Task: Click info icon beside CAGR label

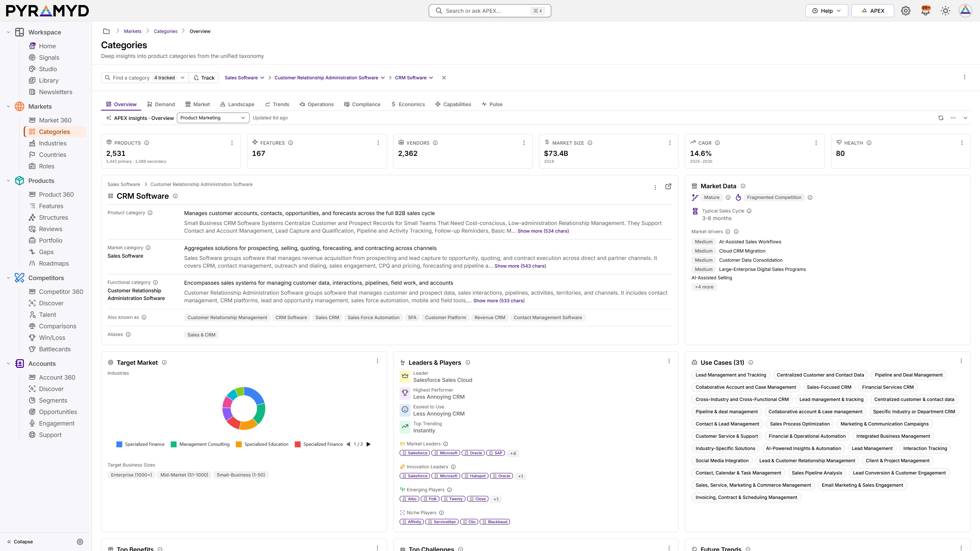Action: coord(717,143)
